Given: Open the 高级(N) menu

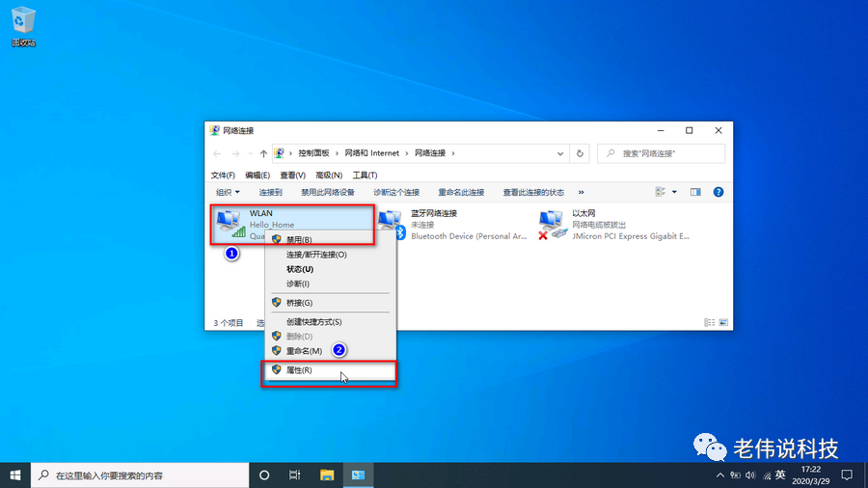Looking at the screenshot, I should point(329,175).
